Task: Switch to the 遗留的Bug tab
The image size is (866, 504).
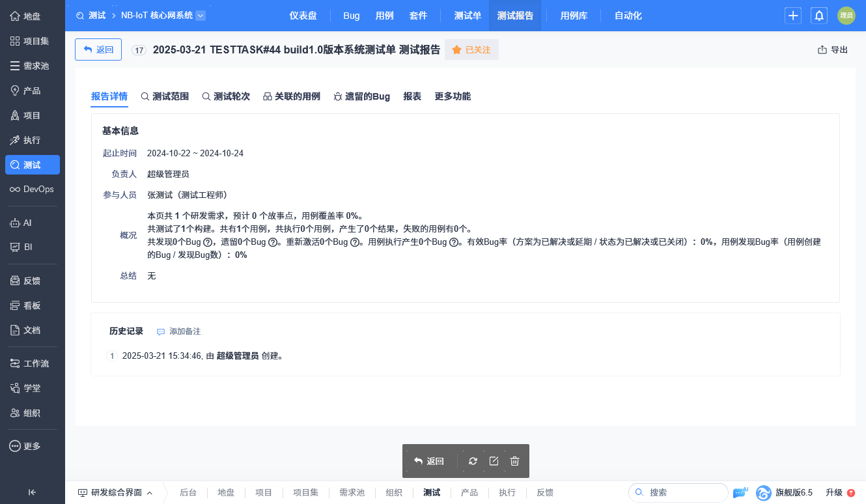Action: pos(362,96)
